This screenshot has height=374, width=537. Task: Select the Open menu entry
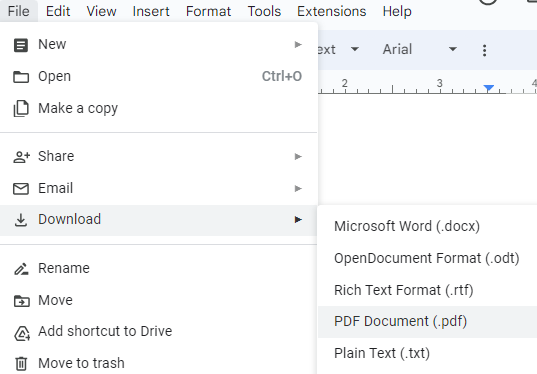pyautogui.click(x=159, y=76)
